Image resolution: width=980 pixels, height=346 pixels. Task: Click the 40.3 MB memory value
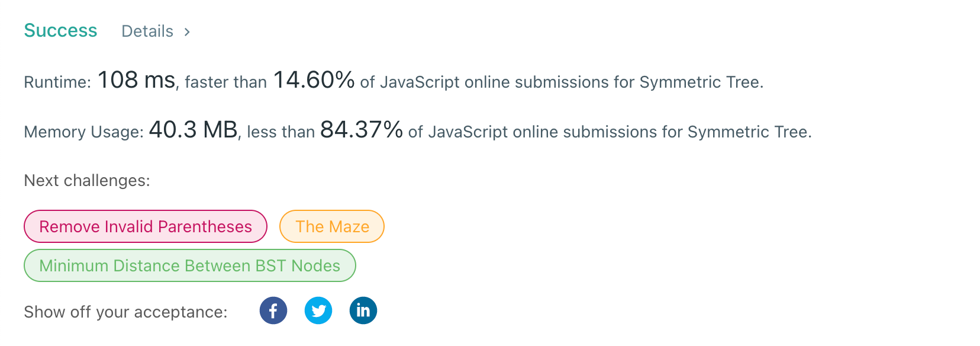pyautogui.click(x=193, y=130)
